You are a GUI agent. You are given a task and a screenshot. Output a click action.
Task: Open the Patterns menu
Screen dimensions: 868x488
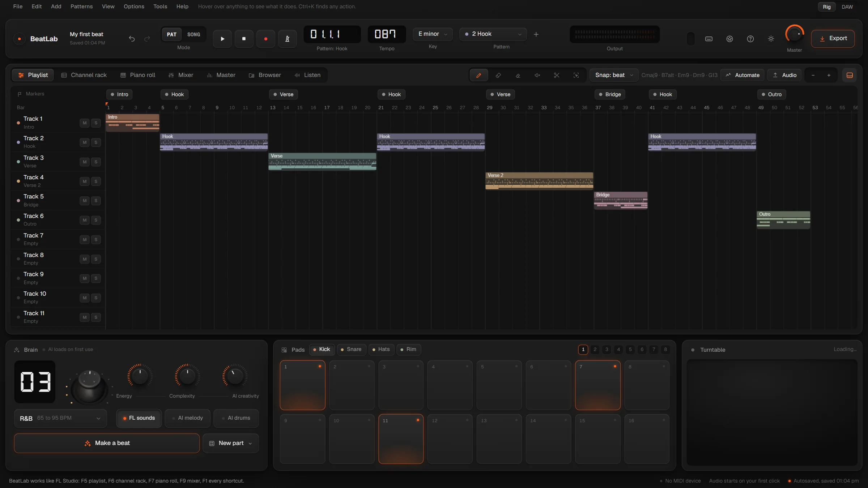(x=81, y=7)
